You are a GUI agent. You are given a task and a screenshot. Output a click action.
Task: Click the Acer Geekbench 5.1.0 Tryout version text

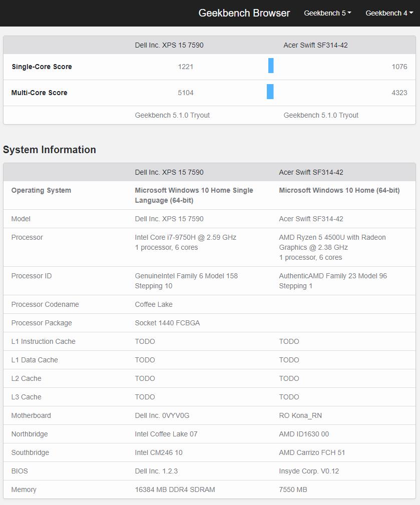(x=321, y=115)
